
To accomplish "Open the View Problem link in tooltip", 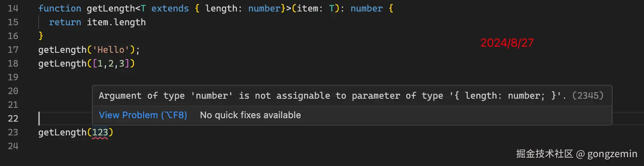I will [x=143, y=115].
